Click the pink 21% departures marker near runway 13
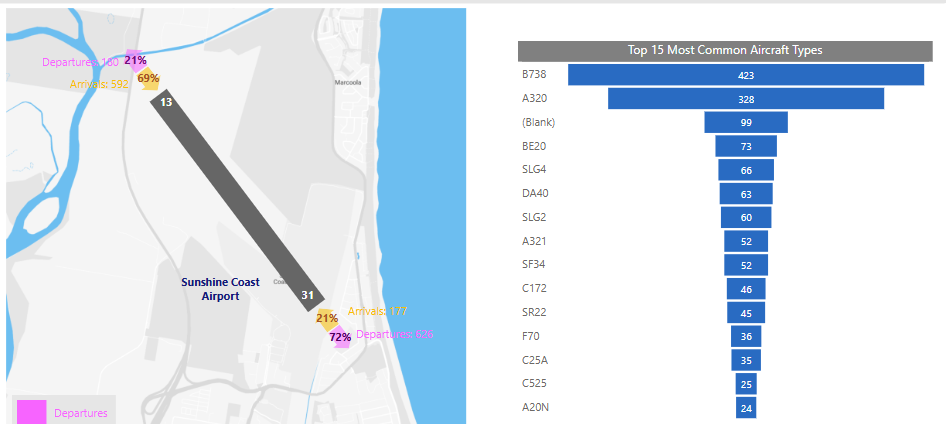946x424 pixels. pos(133,61)
